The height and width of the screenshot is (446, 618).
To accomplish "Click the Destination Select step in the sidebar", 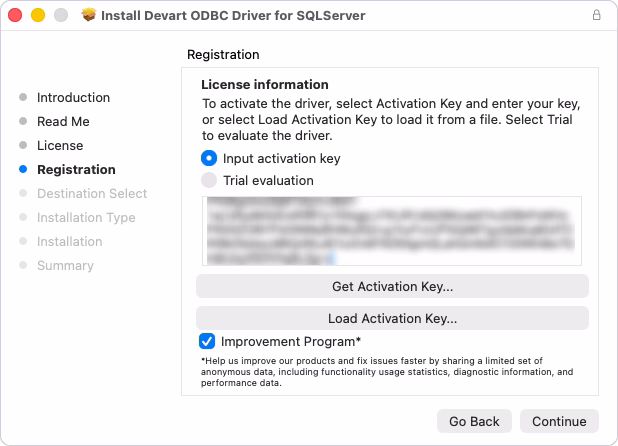I will (92, 193).
